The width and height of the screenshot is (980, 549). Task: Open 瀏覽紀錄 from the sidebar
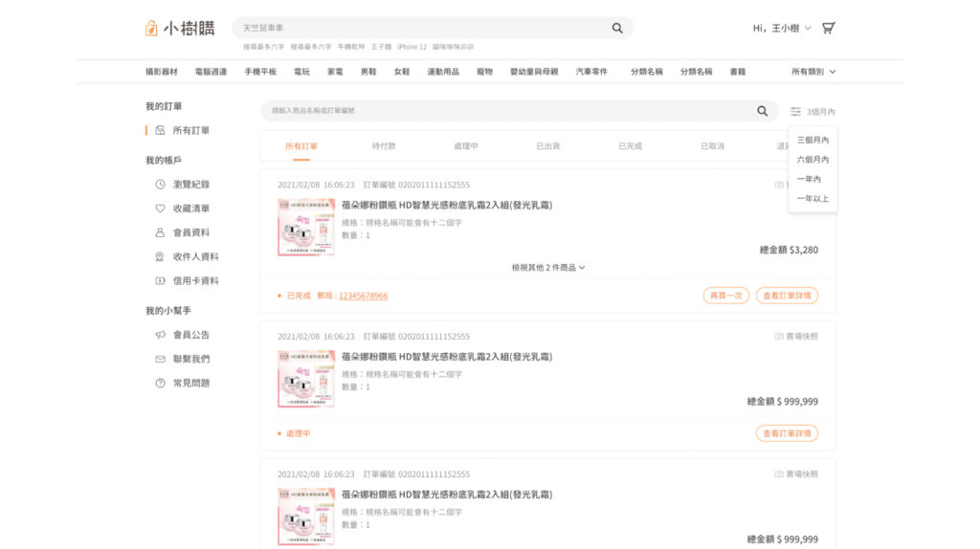click(x=190, y=184)
